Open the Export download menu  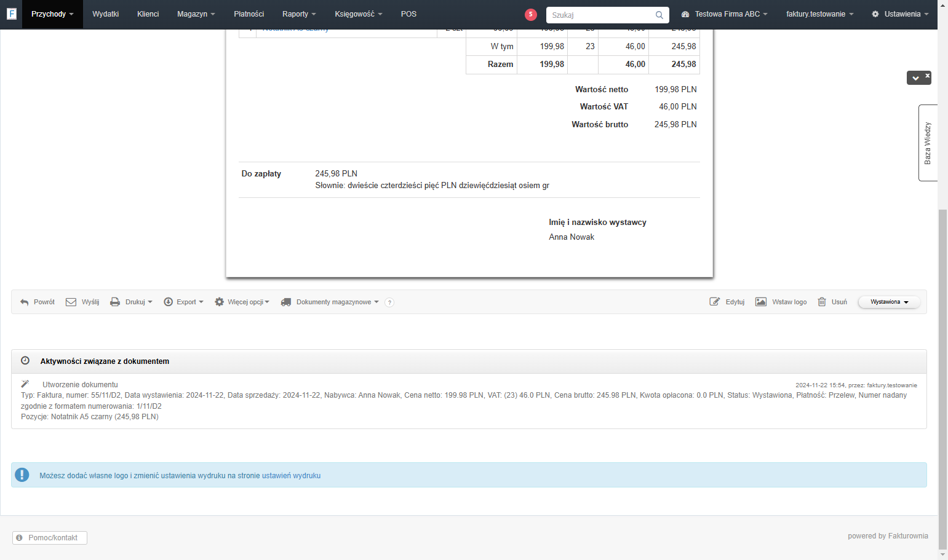pos(183,302)
